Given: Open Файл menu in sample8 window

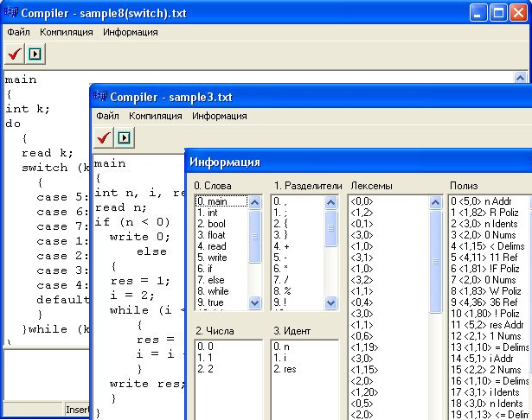Looking at the screenshot, I should tap(18, 32).
